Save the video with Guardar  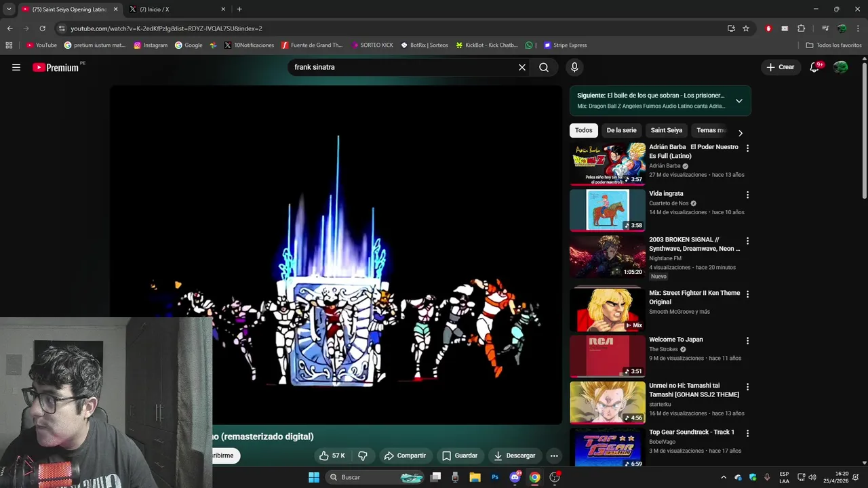point(459,455)
